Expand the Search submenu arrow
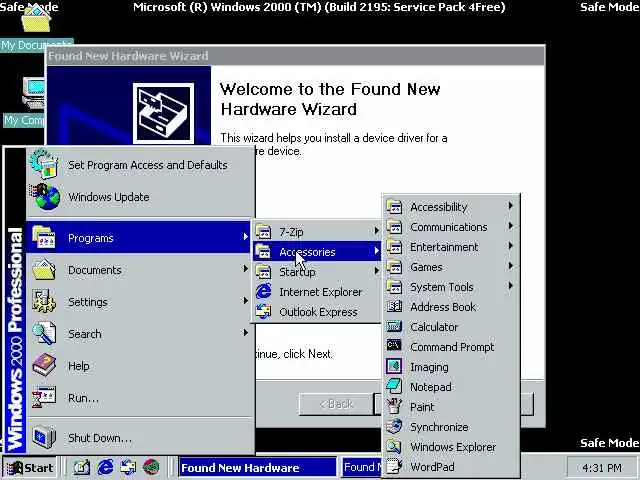Screen dimensions: 640x480 pyautogui.click(x=245, y=333)
